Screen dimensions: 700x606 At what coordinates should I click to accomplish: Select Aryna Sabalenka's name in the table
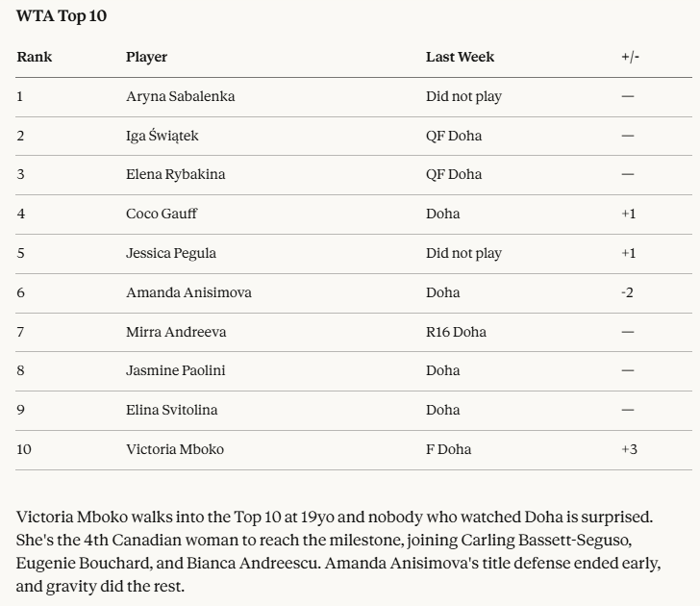pos(180,96)
